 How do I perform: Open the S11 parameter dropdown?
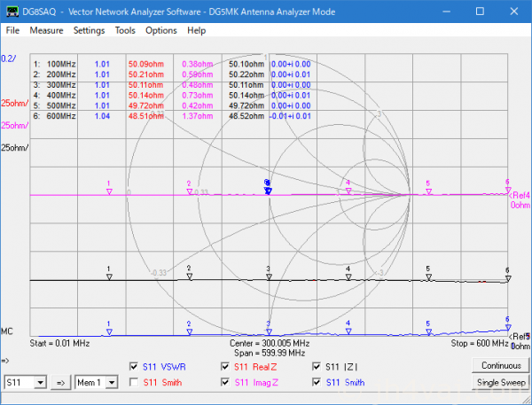coord(42,382)
